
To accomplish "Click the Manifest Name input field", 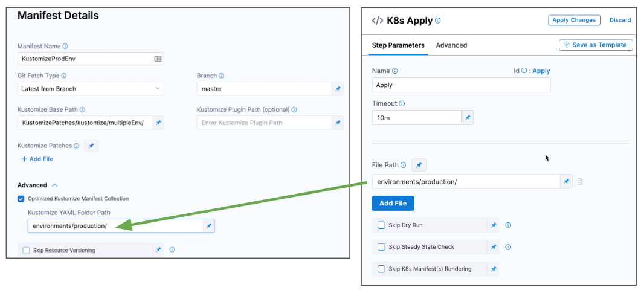I will 85,59.
